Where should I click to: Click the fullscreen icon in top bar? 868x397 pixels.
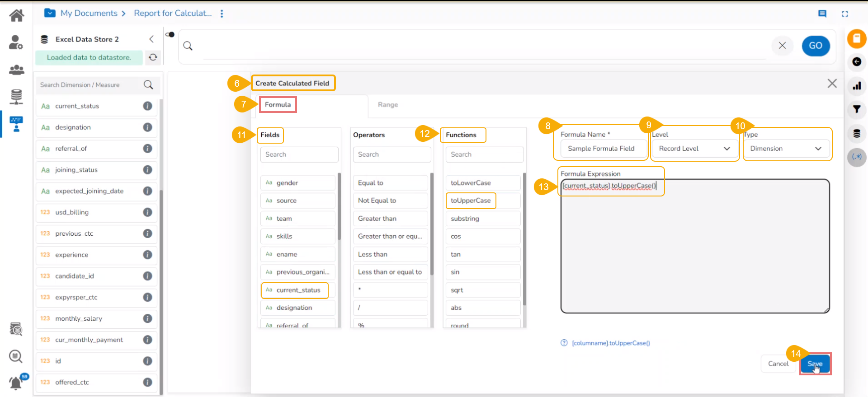click(x=844, y=14)
